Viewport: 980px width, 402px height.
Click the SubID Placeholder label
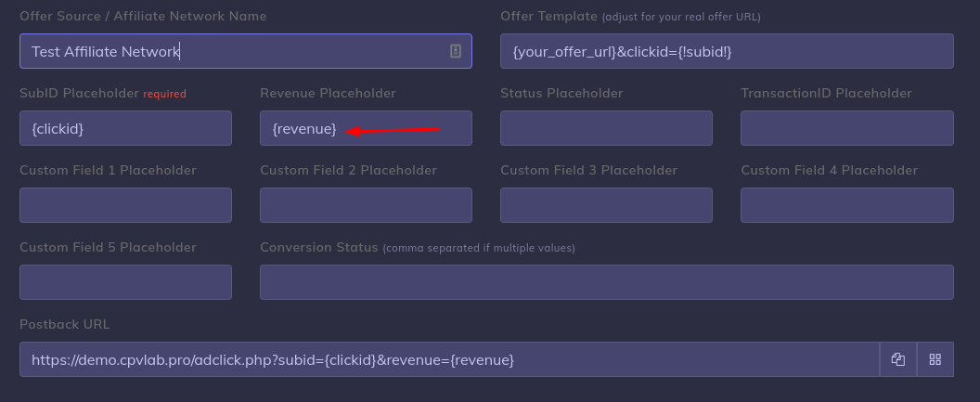(79, 94)
